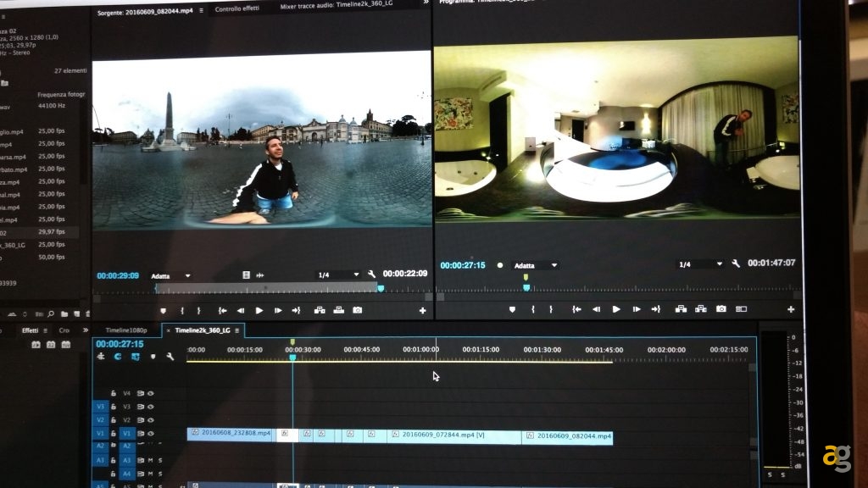868x488 pixels.
Task: Click Add Marker in the Program monitor
Action: tap(512, 310)
